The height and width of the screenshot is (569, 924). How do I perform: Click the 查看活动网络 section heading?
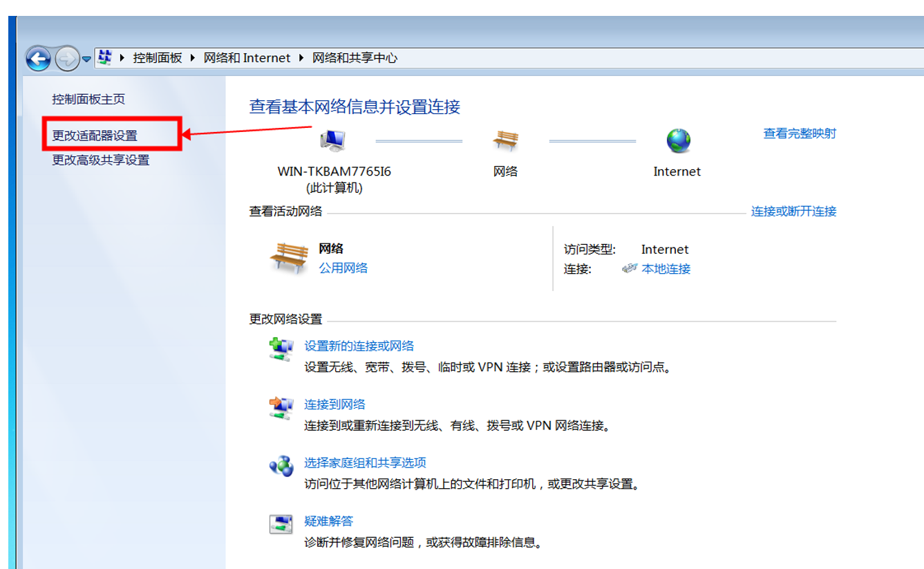pos(285,212)
